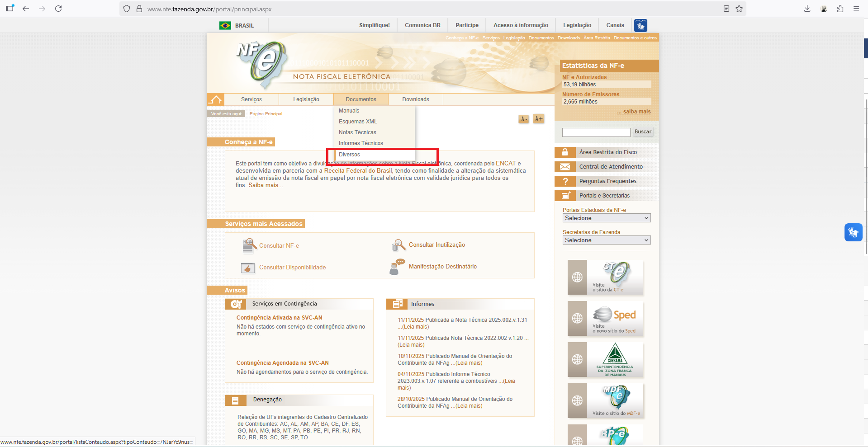Expand the Secretarias de Fazenda dropdown
The width and height of the screenshot is (868, 447).
pos(606,240)
